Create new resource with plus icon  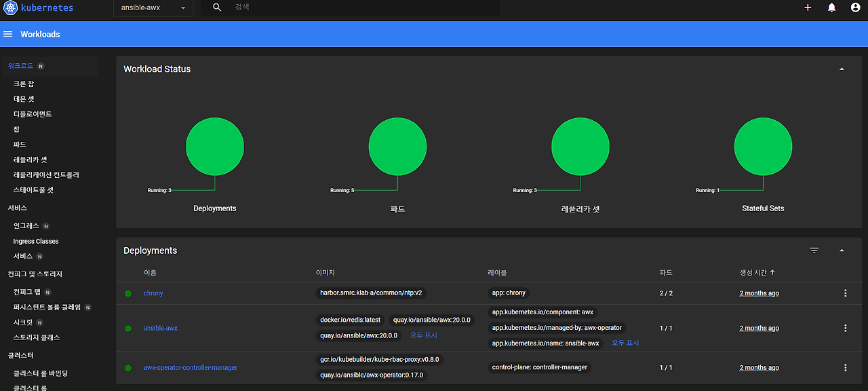[808, 7]
